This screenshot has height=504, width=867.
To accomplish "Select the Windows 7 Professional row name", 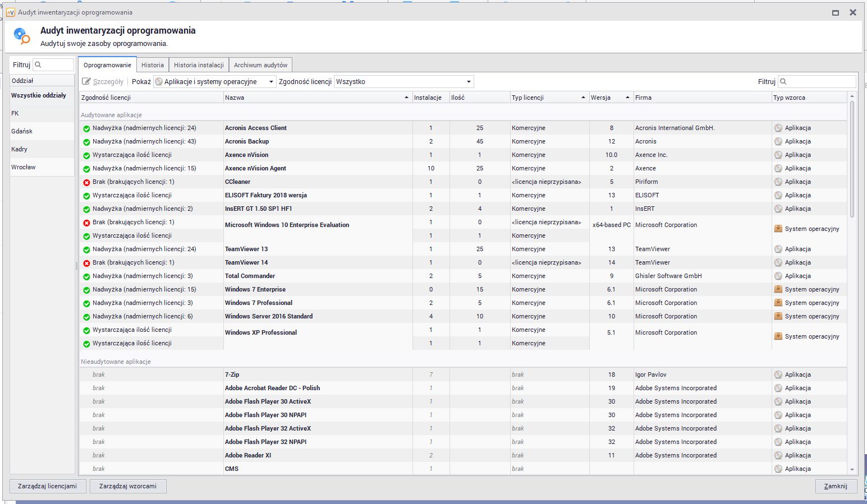I will coord(259,303).
